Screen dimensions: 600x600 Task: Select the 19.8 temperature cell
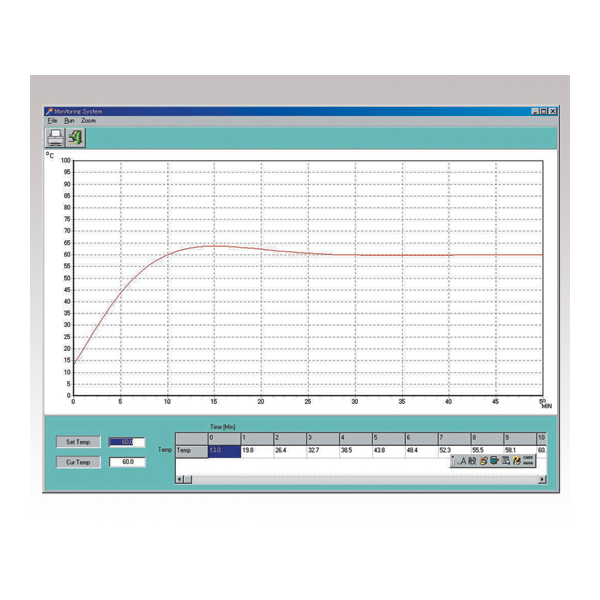[257, 451]
